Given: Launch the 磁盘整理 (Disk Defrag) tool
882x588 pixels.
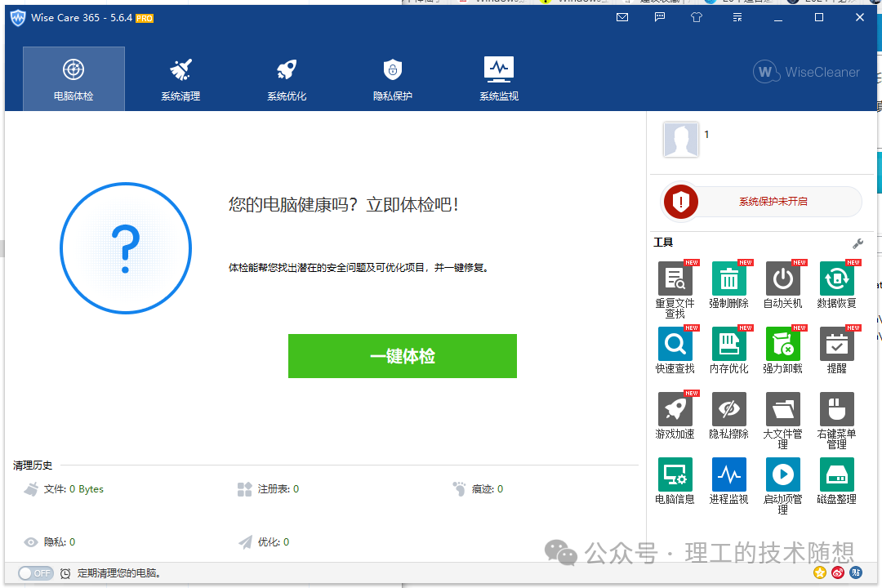Looking at the screenshot, I should 836,476.
